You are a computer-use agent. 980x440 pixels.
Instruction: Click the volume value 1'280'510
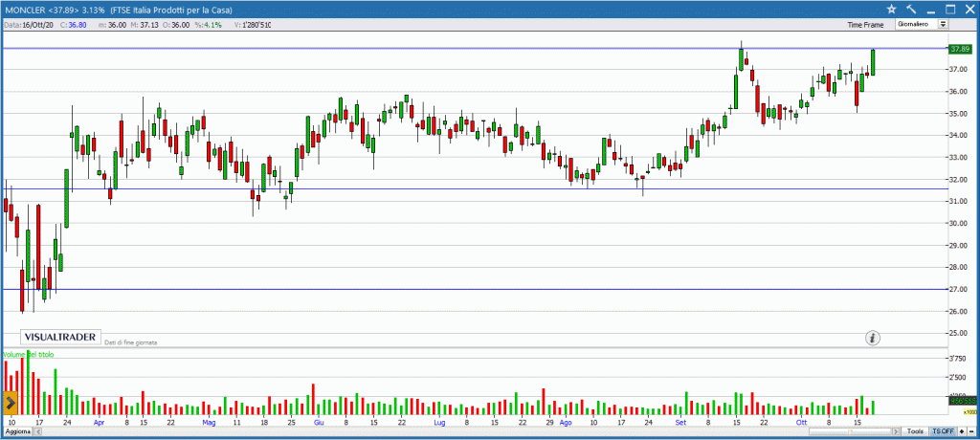tap(256, 25)
